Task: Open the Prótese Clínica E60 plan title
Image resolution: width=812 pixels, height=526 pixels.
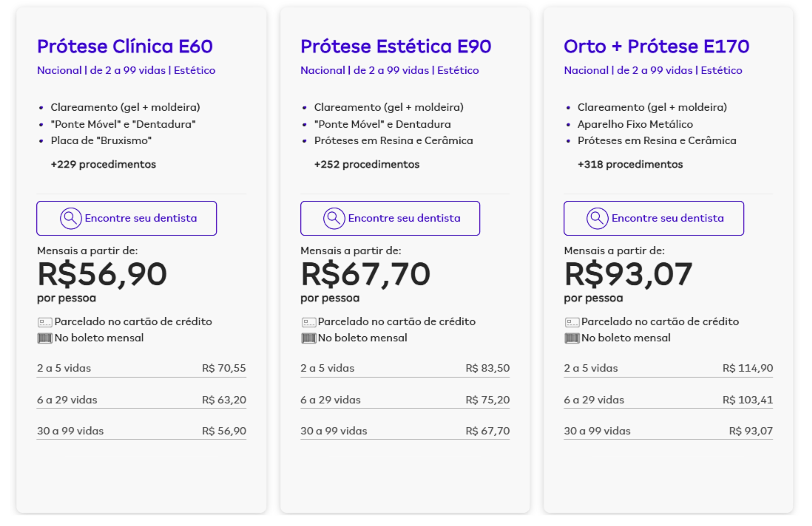Action: click(125, 46)
